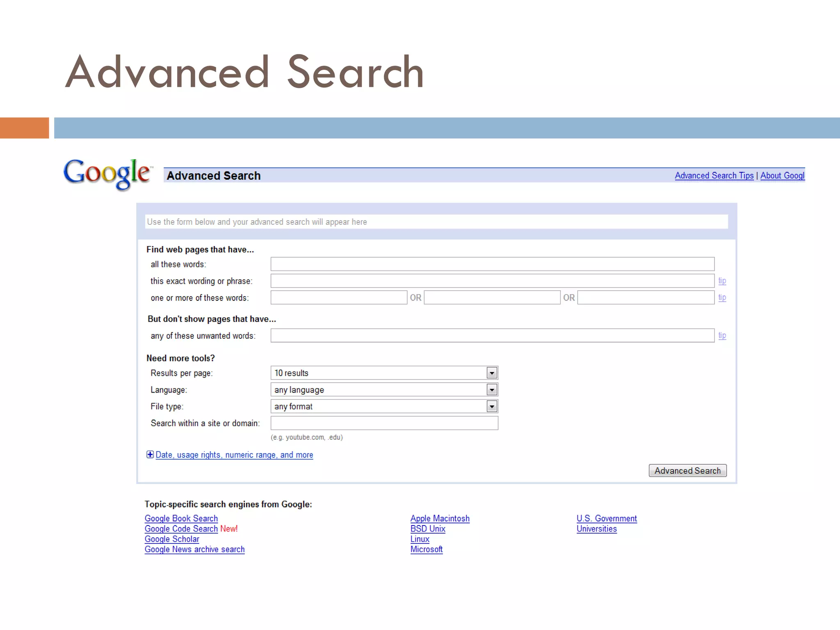Click the 'Advanced Search' slide title
This screenshot has height=630, width=840.
(x=244, y=72)
